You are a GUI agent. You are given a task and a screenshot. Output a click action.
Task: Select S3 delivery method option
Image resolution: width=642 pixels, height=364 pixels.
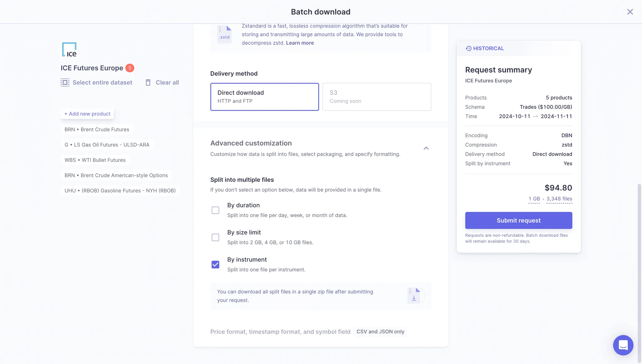coord(377,97)
